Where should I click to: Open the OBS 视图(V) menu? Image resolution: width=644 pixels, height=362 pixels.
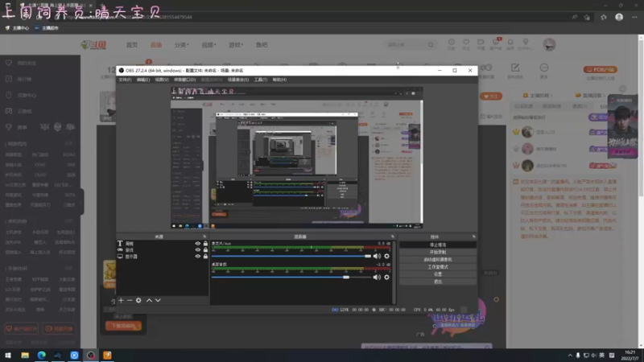click(x=162, y=80)
